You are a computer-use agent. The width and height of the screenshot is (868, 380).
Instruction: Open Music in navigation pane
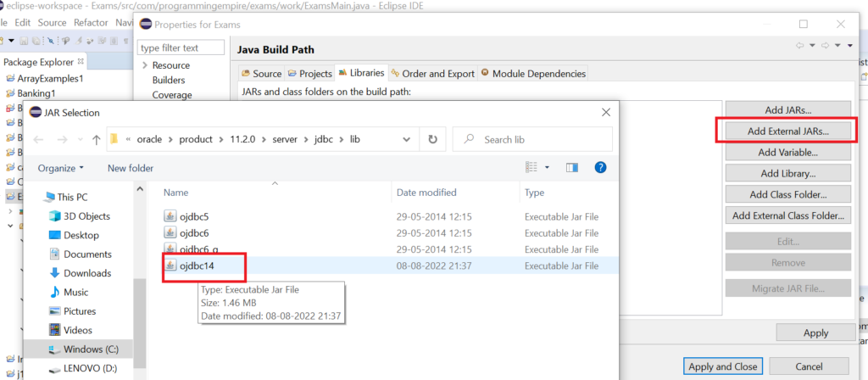75,292
